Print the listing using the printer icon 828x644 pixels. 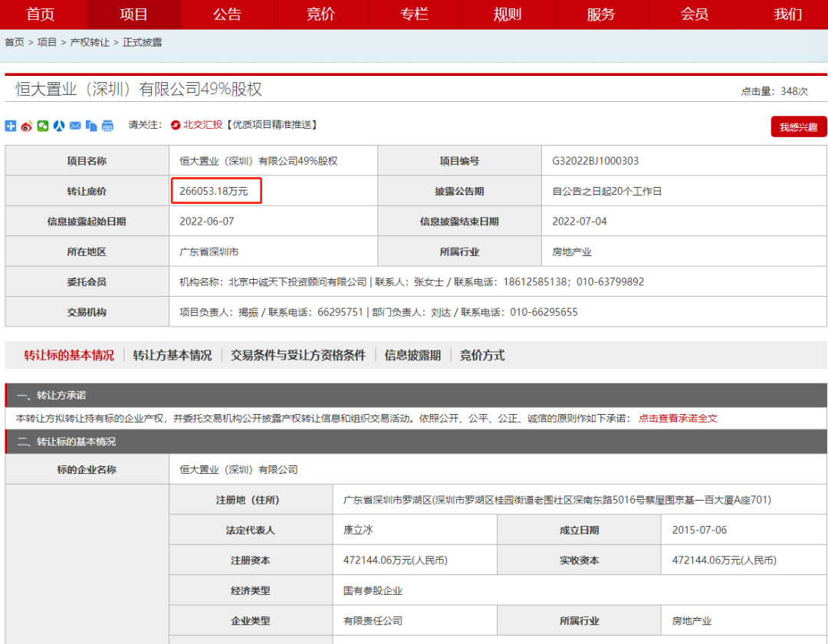click(x=107, y=126)
